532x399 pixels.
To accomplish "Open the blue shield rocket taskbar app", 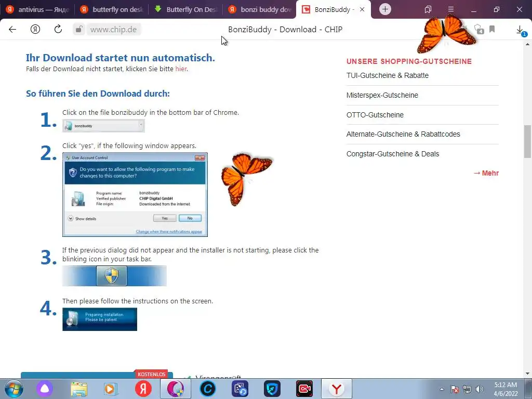I will pos(272,389).
